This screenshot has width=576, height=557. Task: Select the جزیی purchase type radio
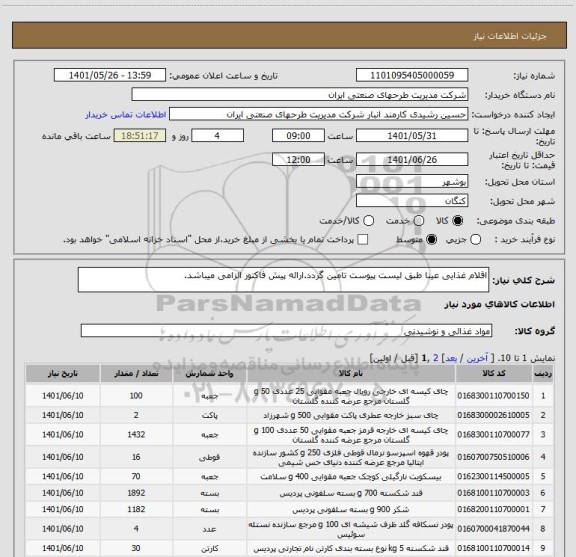475,240
